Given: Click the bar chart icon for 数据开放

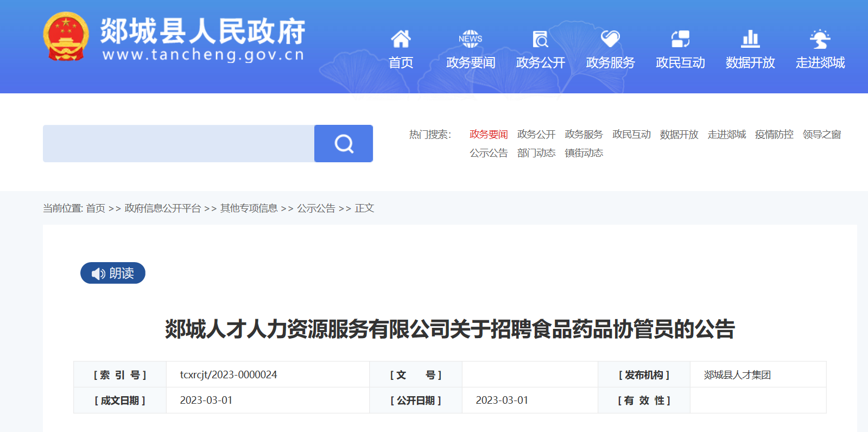Looking at the screenshot, I should pyautogui.click(x=750, y=39).
